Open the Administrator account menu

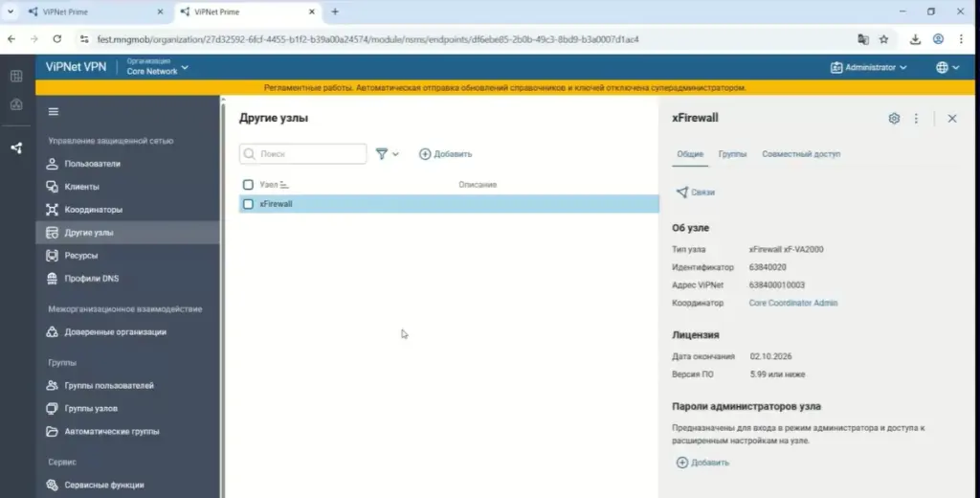[x=868, y=68]
